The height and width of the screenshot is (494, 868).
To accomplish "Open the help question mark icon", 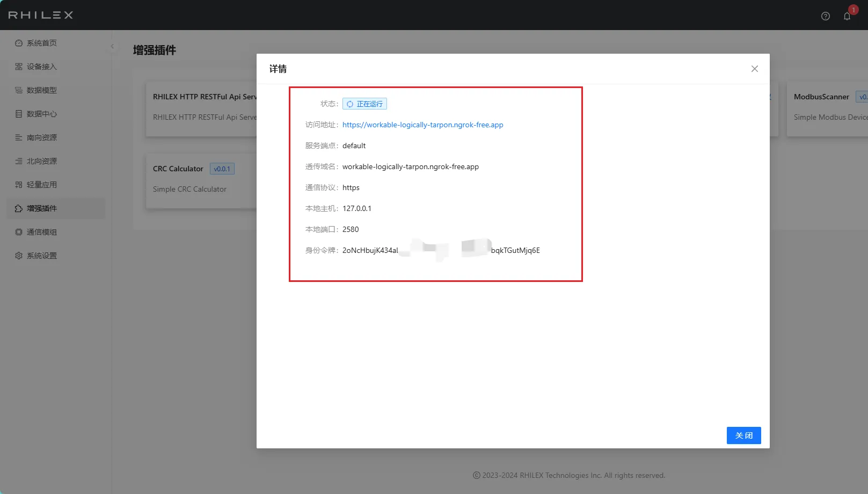I will pos(826,16).
